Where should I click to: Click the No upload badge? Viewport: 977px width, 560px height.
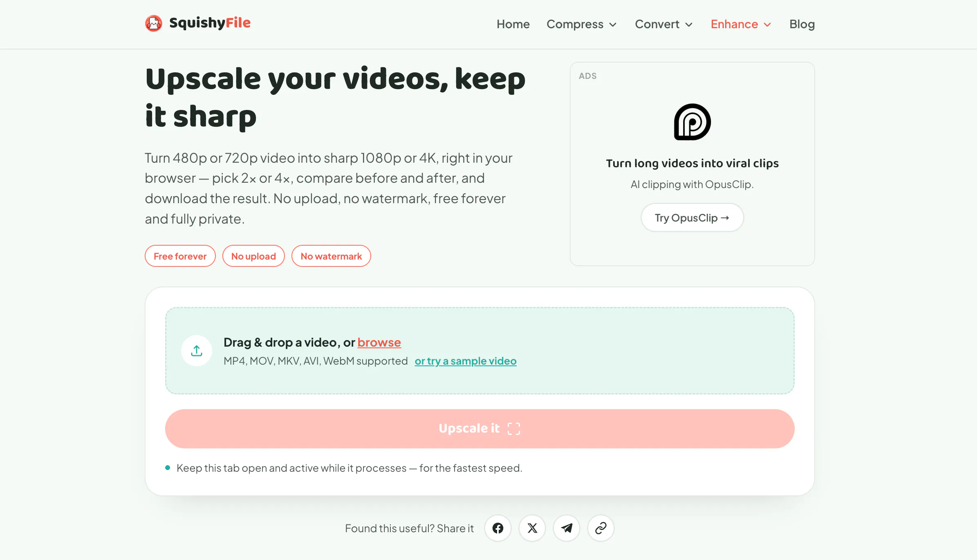click(253, 256)
